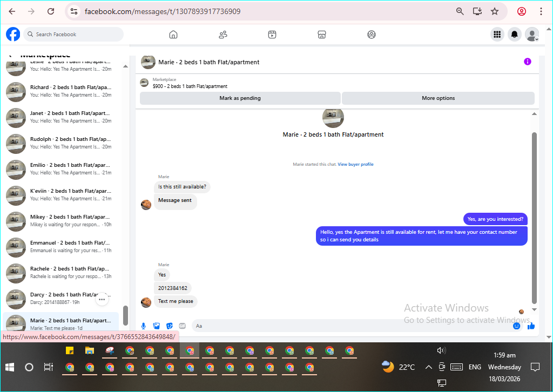This screenshot has width=553, height=392.
Task: Open the Chrome three-dot menu
Action: [x=541, y=11]
